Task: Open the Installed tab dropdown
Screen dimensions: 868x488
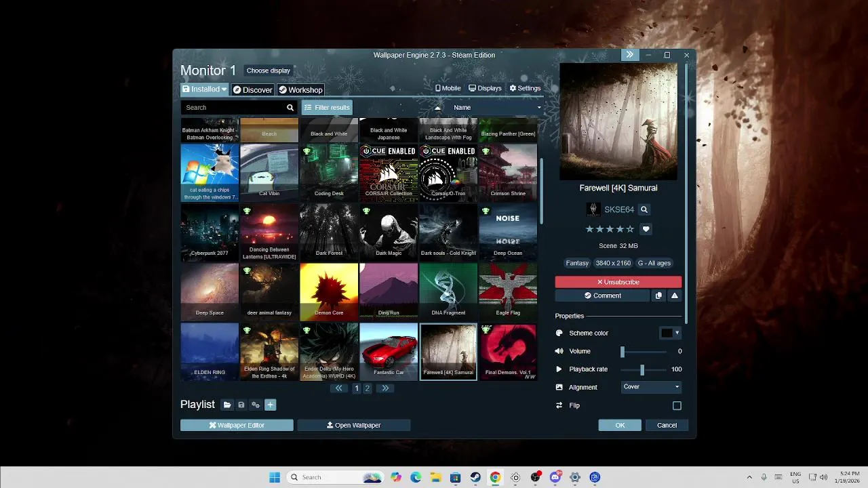Action: click(205, 89)
